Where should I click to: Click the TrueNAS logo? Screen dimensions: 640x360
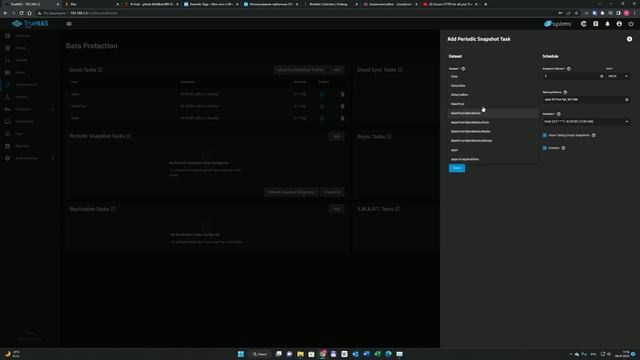30,24
